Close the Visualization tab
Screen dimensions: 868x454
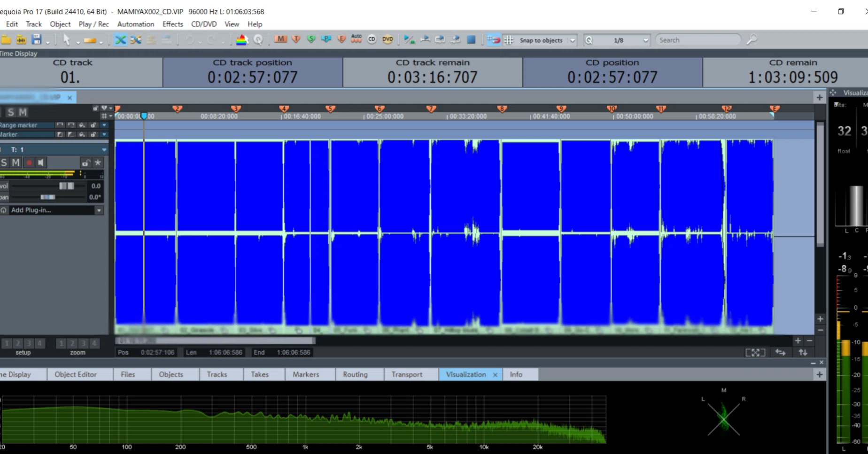pyautogui.click(x=495, y=375)
